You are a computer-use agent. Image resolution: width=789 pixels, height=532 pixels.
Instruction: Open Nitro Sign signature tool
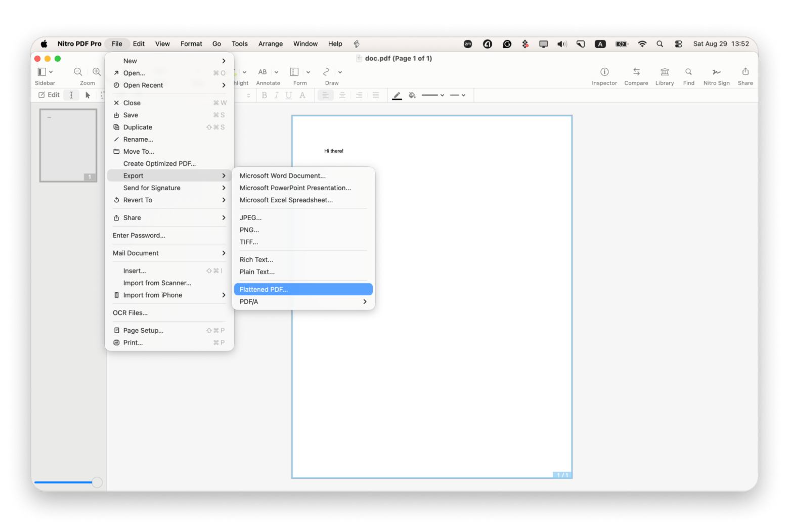716,72
